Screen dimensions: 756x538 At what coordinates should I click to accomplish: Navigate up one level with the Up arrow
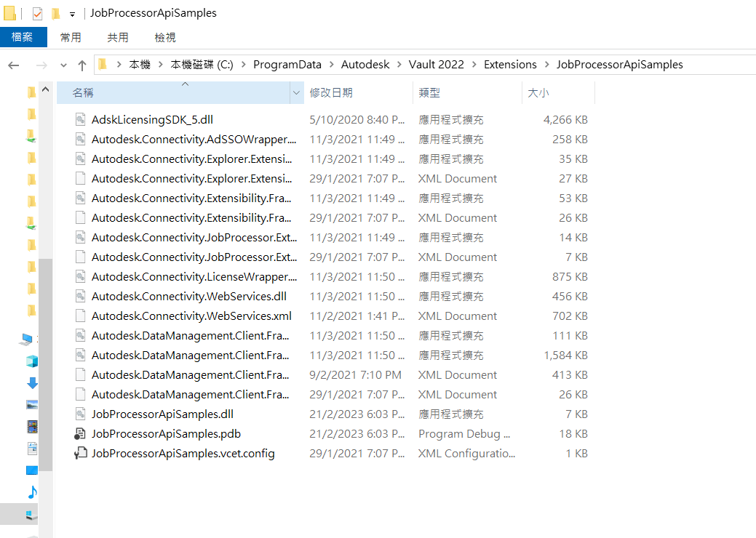tap(81, 64)
